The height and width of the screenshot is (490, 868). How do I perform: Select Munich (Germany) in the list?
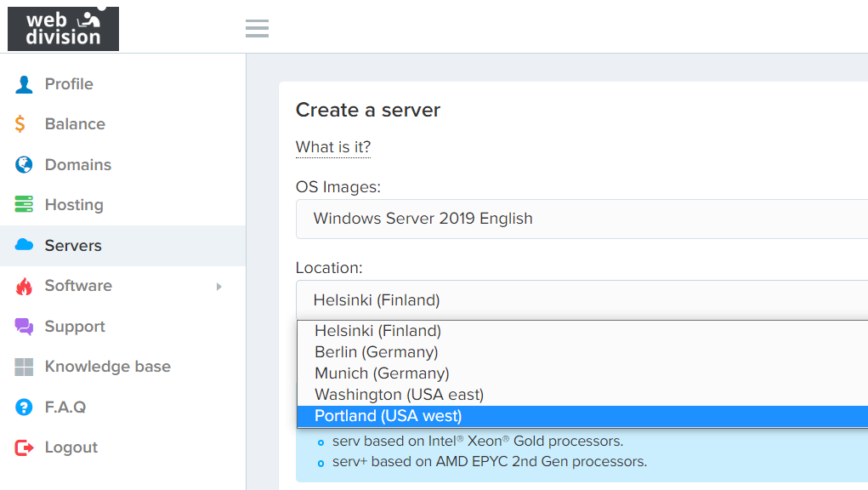pyautogui.click(x=382, y=373)
